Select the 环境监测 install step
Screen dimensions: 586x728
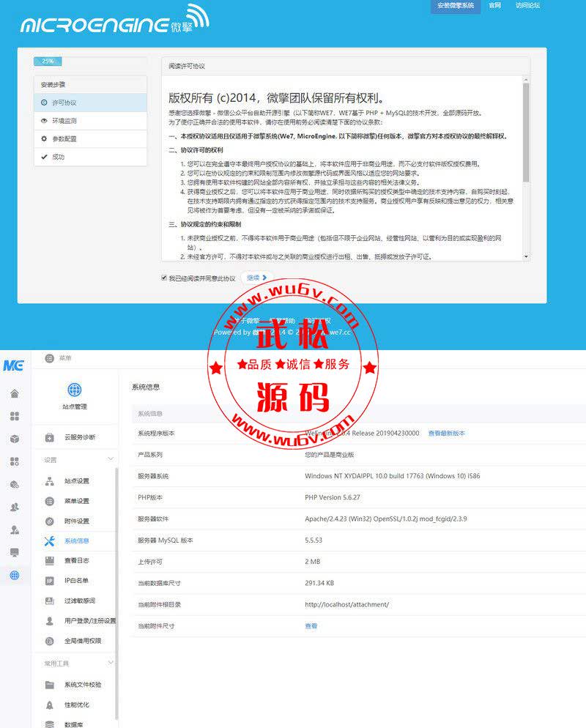coord(91,121)
